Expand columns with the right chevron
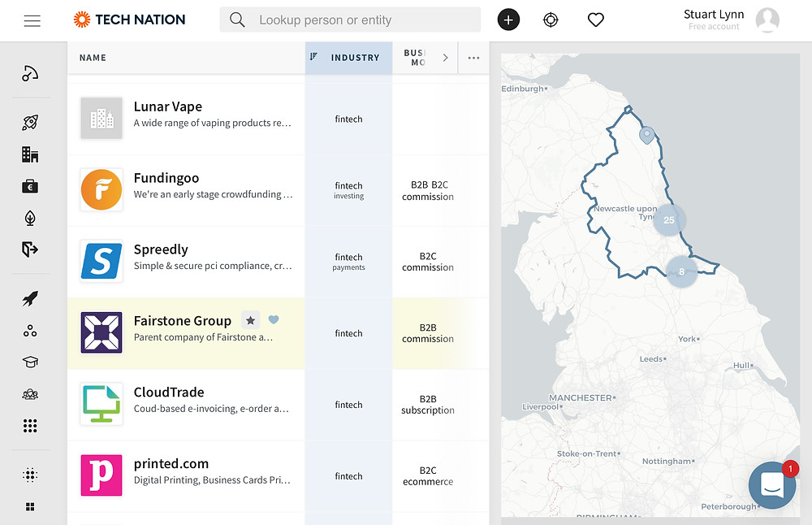The width and height of the screenshot is (812, 525). coord(445,58)
